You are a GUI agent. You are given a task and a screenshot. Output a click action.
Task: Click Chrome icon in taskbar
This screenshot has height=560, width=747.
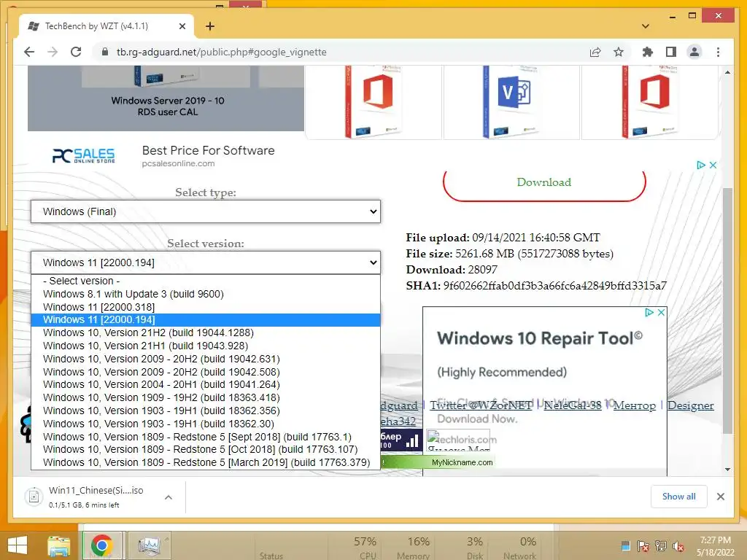pos(102,545)
